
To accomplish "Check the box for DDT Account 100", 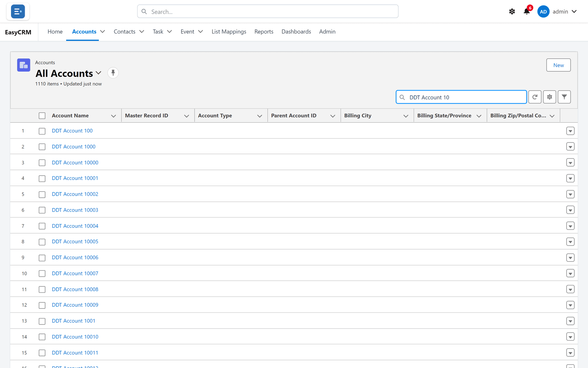I will tap(42, 131).
